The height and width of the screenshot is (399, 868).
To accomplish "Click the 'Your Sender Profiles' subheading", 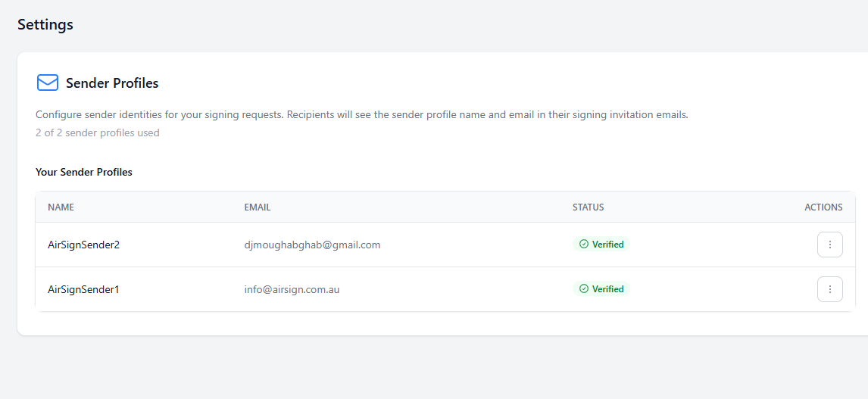I will [84, 173].
